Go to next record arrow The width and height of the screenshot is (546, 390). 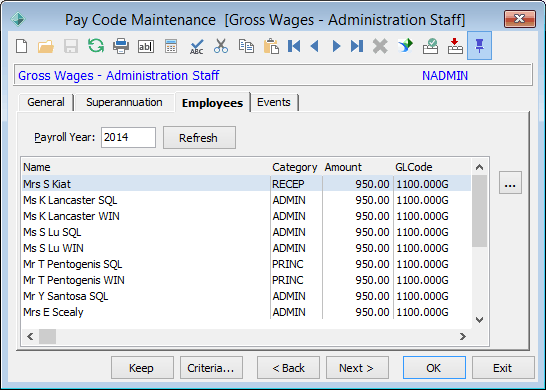(336, 46)
